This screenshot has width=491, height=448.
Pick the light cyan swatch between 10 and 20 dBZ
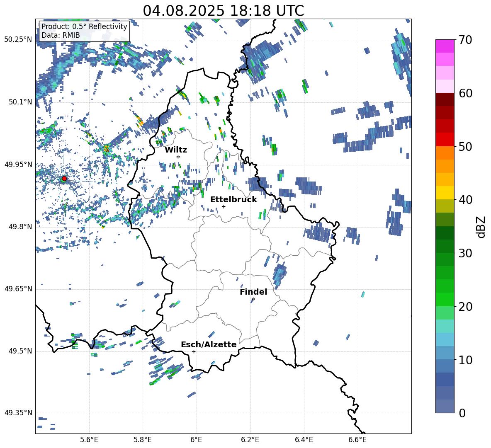click(445, 326)
